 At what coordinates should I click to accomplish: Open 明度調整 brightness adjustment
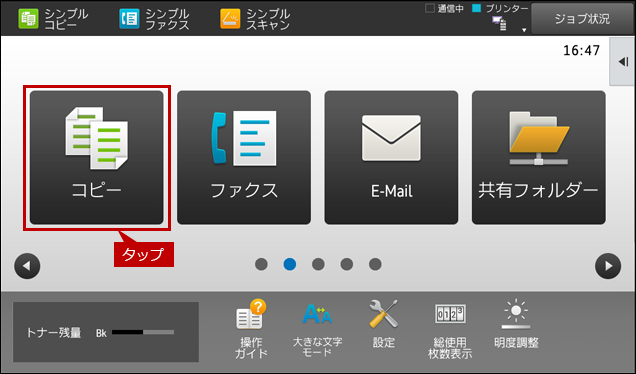516,324
